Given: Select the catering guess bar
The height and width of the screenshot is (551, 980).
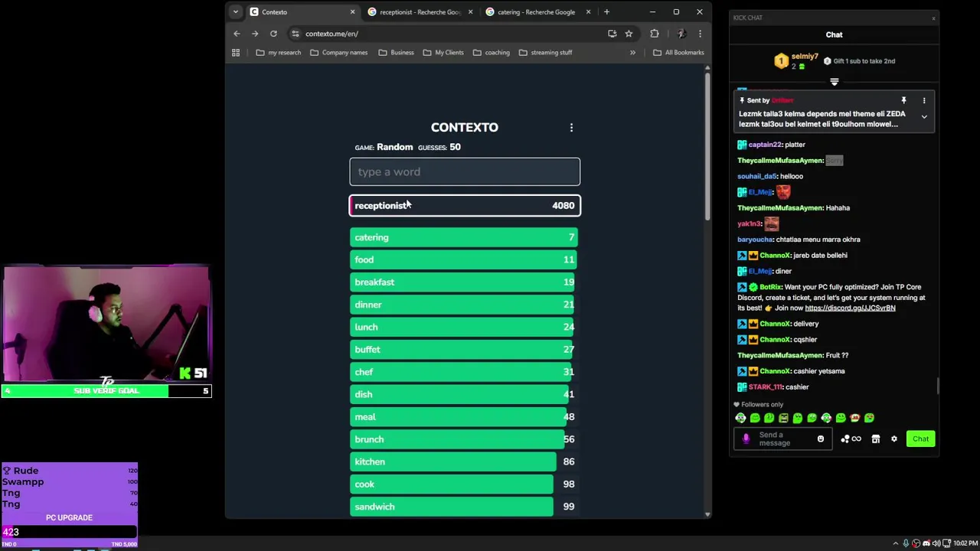Looking at the screenshot, I should pyautogui.click(x=465, y=237).
